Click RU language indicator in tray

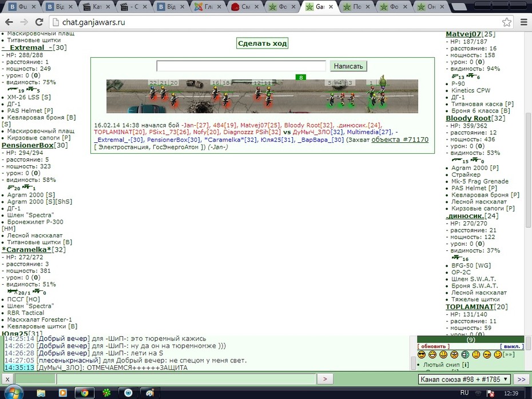[x=464, y=393]
